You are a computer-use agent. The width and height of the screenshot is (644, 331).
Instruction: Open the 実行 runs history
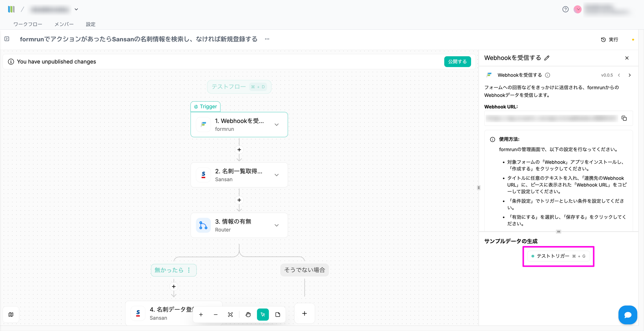[609, 40]
